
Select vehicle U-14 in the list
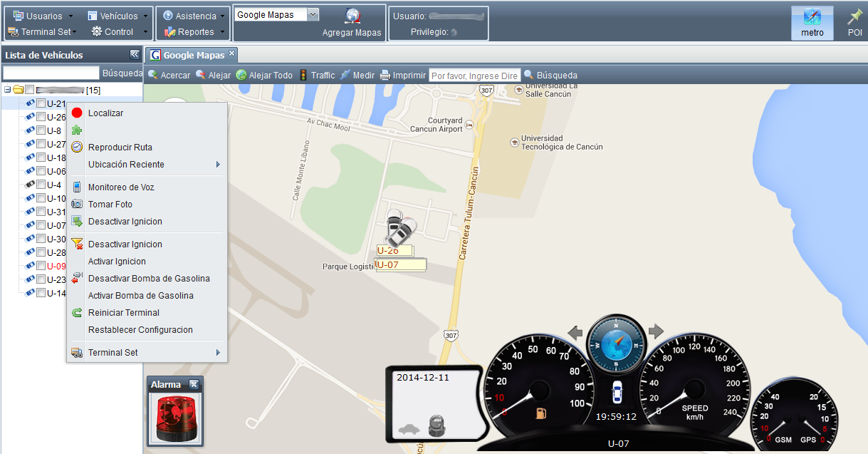[x=56, y=294]
